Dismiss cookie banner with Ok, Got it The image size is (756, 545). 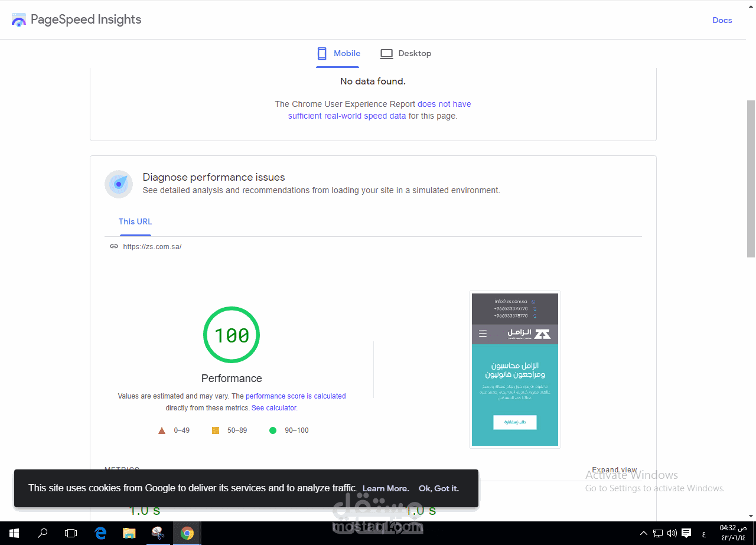(x=439, y=488)
